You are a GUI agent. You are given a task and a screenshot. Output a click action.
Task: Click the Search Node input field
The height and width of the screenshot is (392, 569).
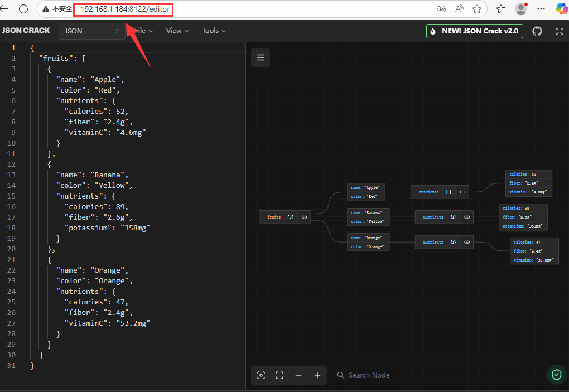point(383,375)
